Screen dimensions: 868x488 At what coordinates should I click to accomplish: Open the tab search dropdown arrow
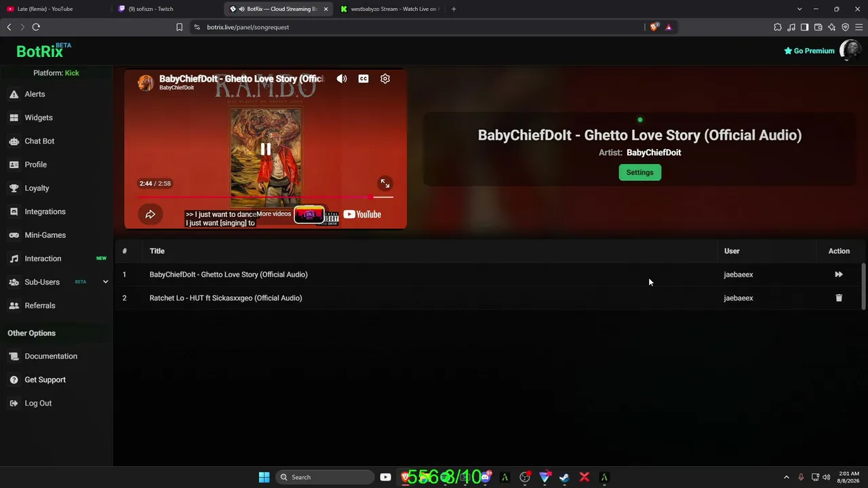point(800,9)
